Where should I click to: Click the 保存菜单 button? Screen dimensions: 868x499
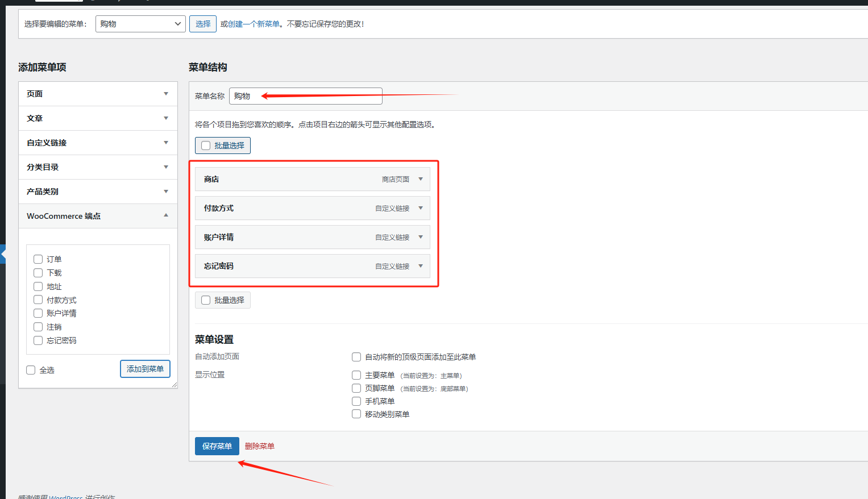217,446
